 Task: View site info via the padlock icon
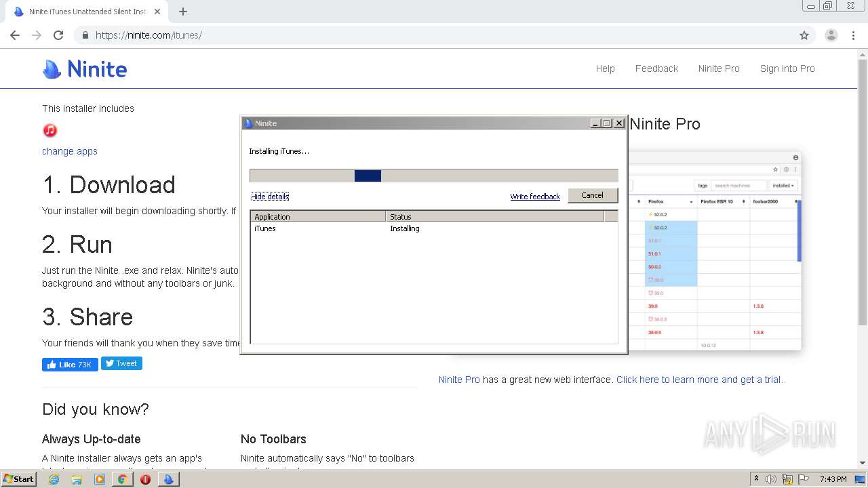click(x=85, y=35)
